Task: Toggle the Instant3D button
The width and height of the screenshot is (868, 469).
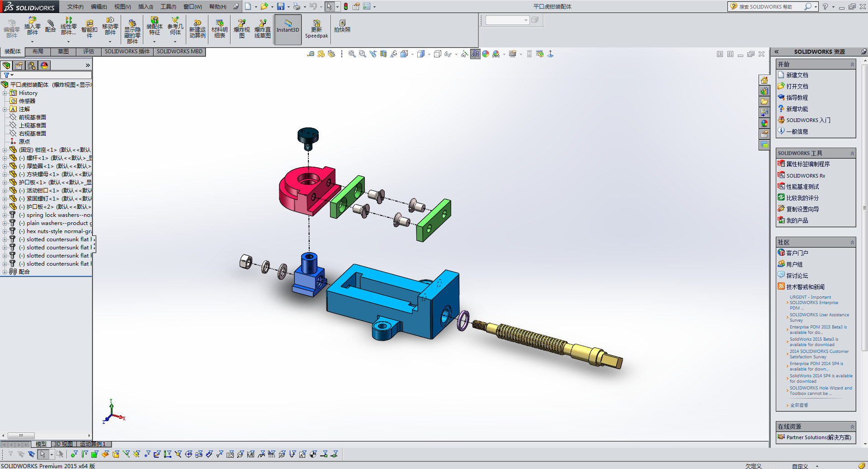Action: pyautogui.click(x=288, y=29)
